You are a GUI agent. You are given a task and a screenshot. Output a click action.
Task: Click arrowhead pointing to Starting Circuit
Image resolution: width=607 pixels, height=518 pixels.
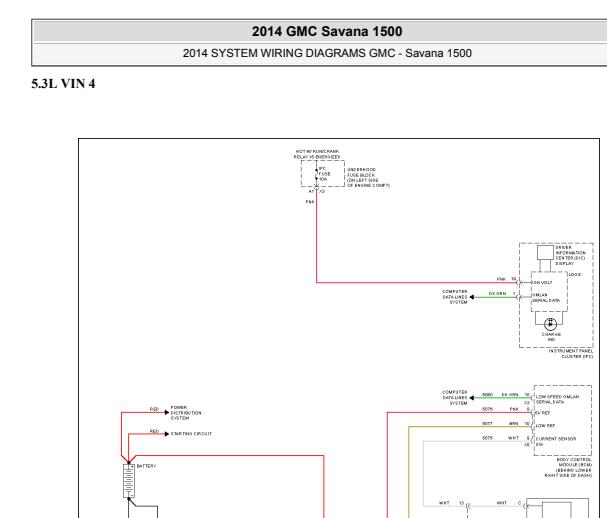click(x=167, y=434)
